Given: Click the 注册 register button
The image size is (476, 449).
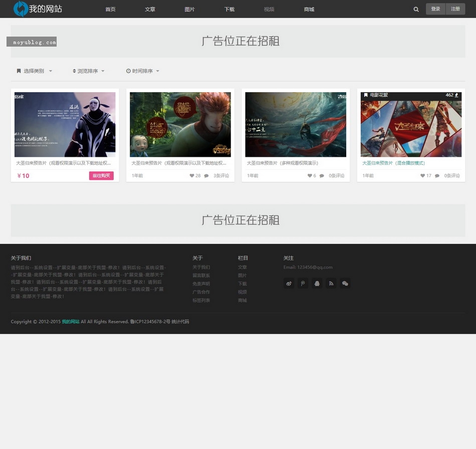Looking at the screenshot, I should [455, 9].
